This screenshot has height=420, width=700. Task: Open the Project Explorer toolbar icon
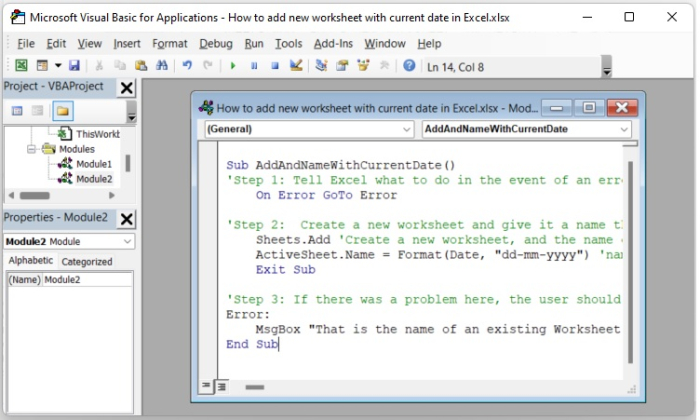[321, 66]
